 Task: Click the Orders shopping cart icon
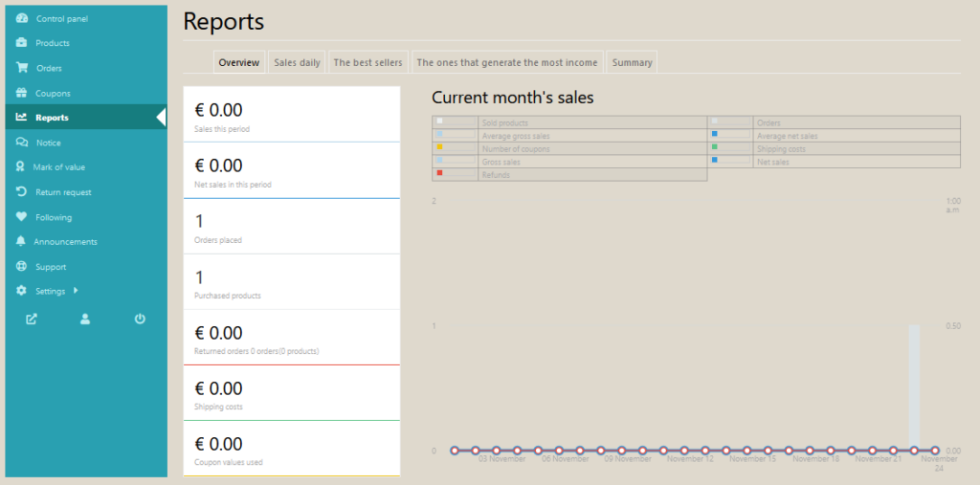(22, 68)
